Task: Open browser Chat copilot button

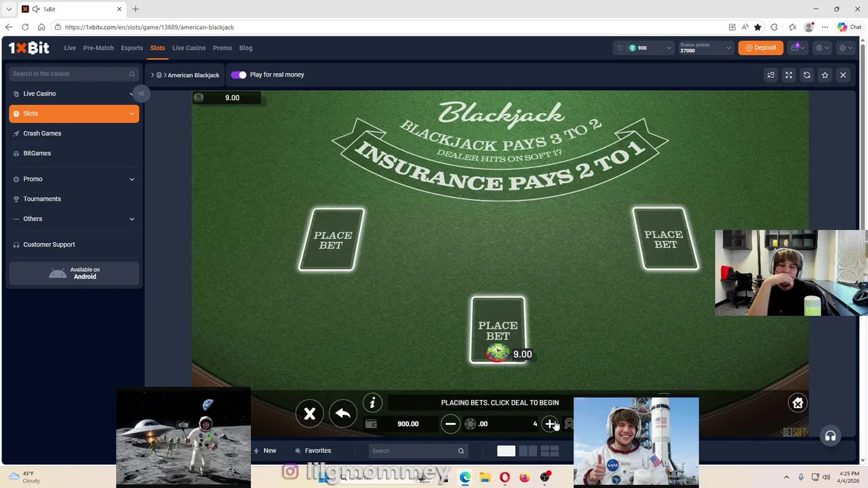Action: click(849, 27)
